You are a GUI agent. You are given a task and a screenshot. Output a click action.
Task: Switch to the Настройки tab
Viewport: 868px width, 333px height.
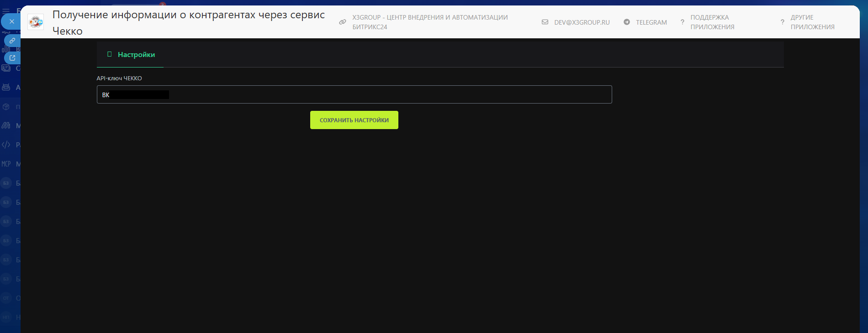pos(130,55)
